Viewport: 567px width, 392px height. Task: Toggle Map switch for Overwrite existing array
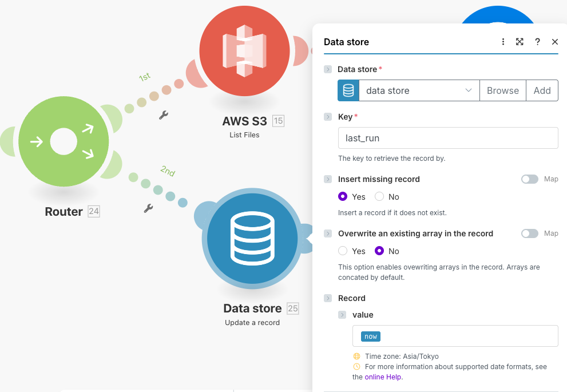tap(529, 233)
